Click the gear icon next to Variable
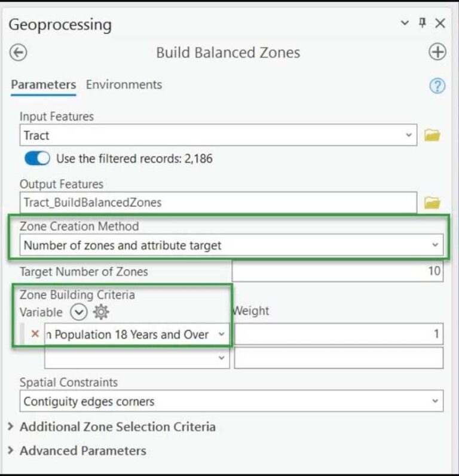Viewport: 459px width, 476px height. click(x=101, y=312)
